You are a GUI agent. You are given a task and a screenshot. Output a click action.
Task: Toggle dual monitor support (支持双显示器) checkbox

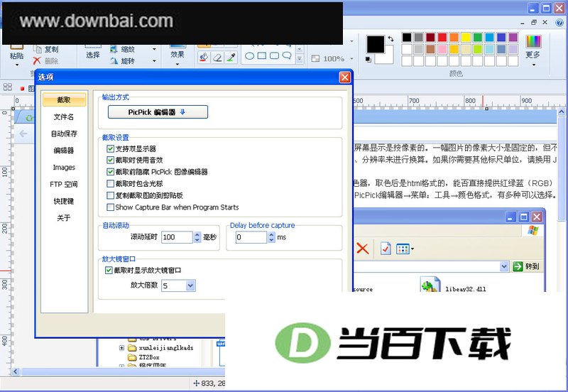point(111,148)
